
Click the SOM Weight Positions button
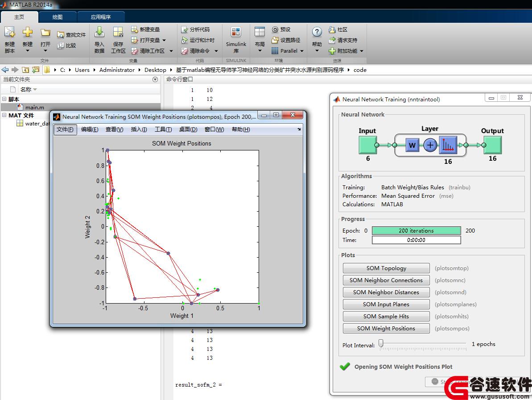(x=386, y=329)
